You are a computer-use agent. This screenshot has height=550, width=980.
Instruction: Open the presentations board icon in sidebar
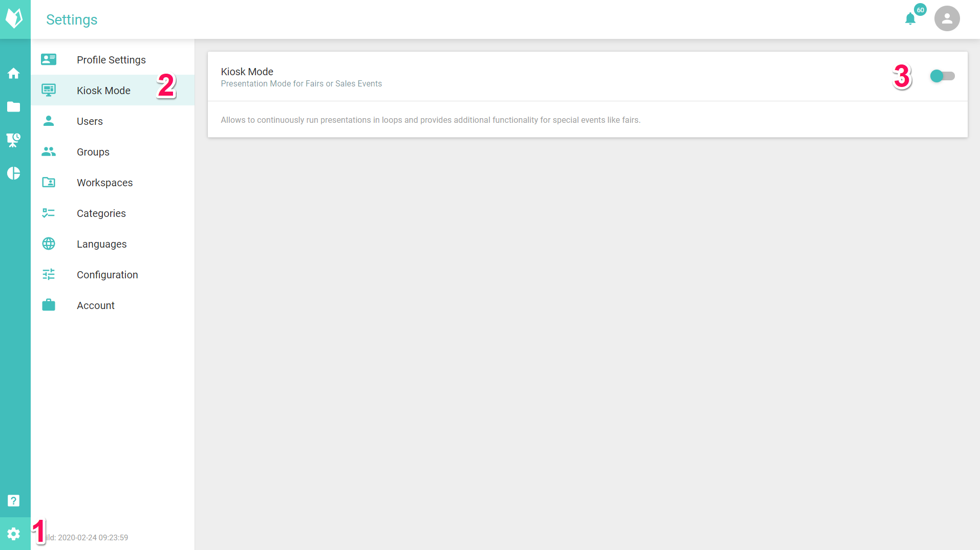pyautogui.click(x=14, y=140)
